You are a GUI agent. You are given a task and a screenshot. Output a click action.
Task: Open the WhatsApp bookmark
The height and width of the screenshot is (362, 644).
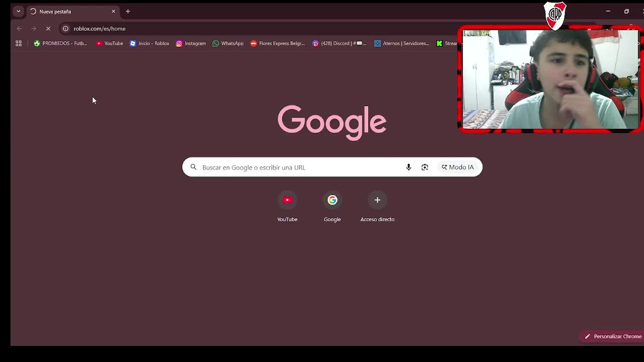pos(228,43)
